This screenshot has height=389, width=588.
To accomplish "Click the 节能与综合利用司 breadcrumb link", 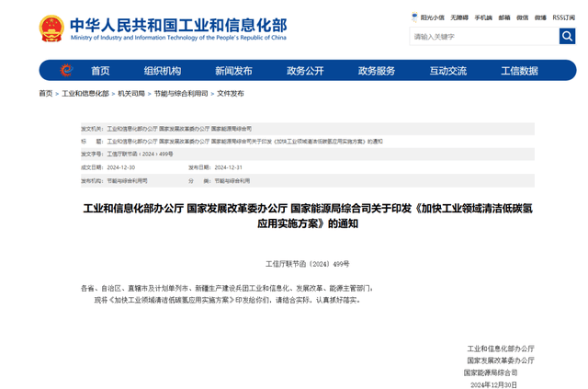I will pyautogui.click(x=181, y=94).
